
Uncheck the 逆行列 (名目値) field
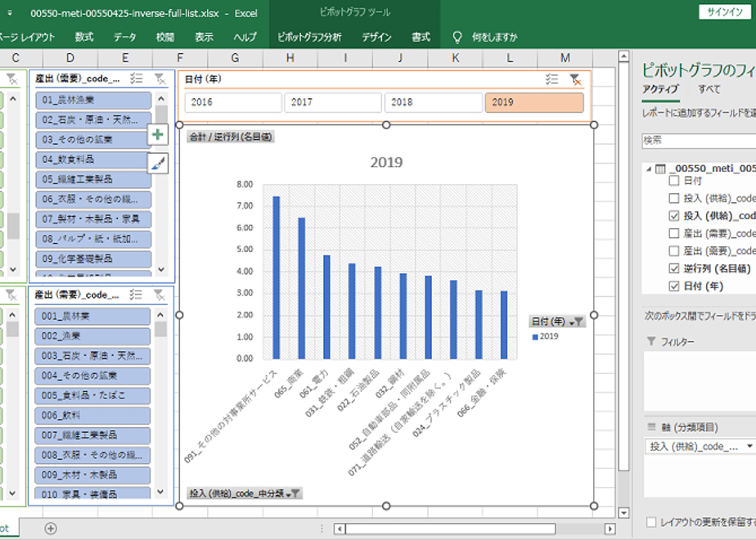pyautogui.click(x=674, y=268)
